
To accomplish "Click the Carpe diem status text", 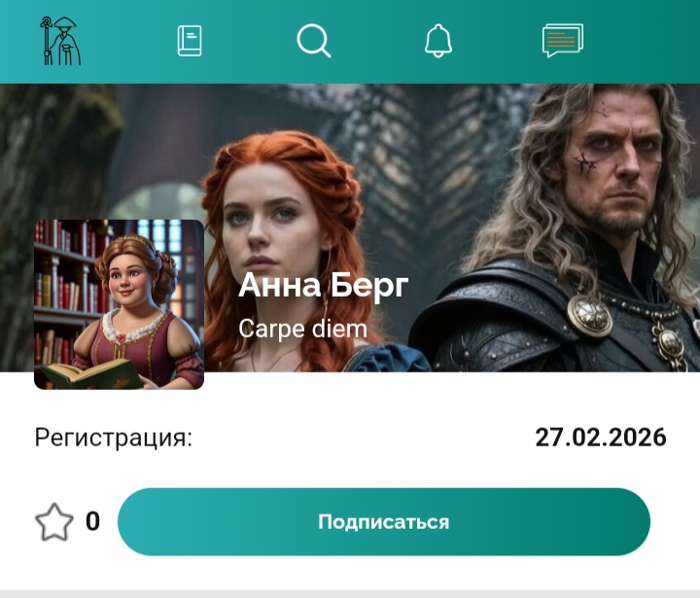I will coord(302,330).
